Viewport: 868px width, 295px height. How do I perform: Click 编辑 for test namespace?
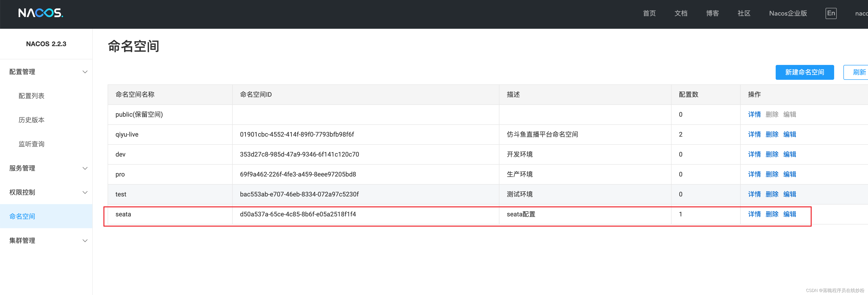click(x=790, y=194)
